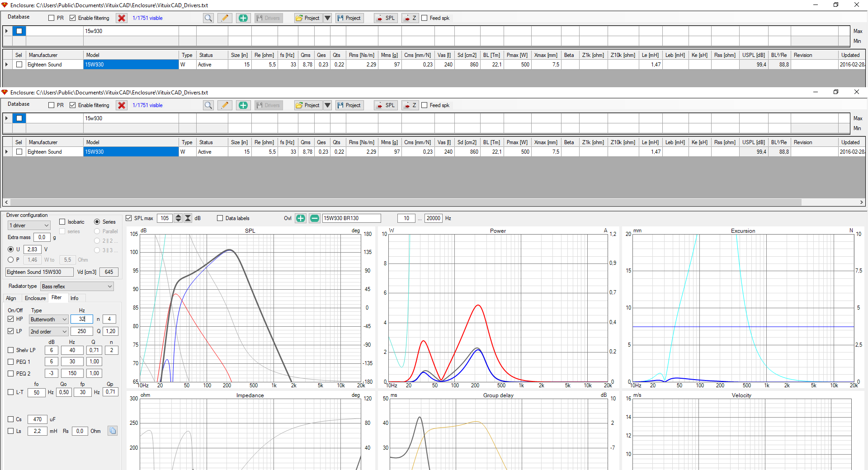Add driver with green plus in upper window
Screen dimensions: 868x470
pyautogui.click(x=243, y=18)
